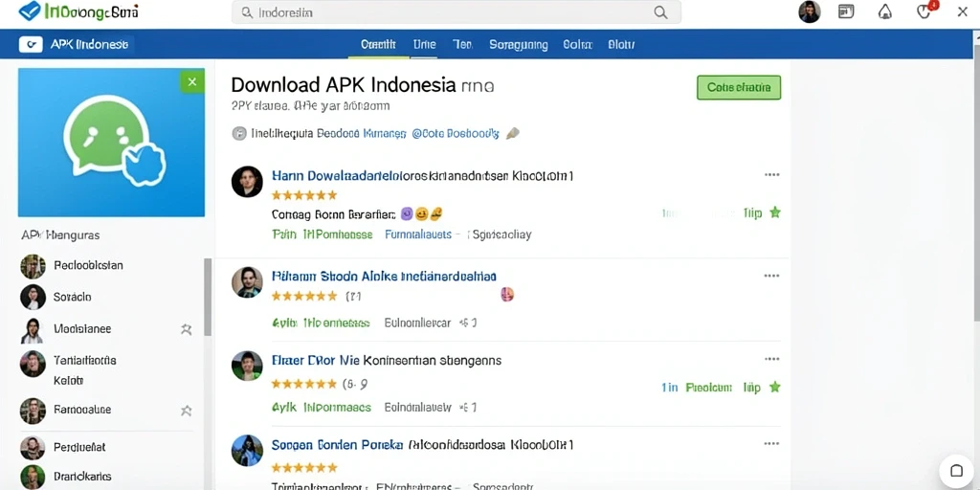Click the 1in Pleolcim link in Elraer row
The width and height of the screenshot is (980, 490).
pos(697,388)
